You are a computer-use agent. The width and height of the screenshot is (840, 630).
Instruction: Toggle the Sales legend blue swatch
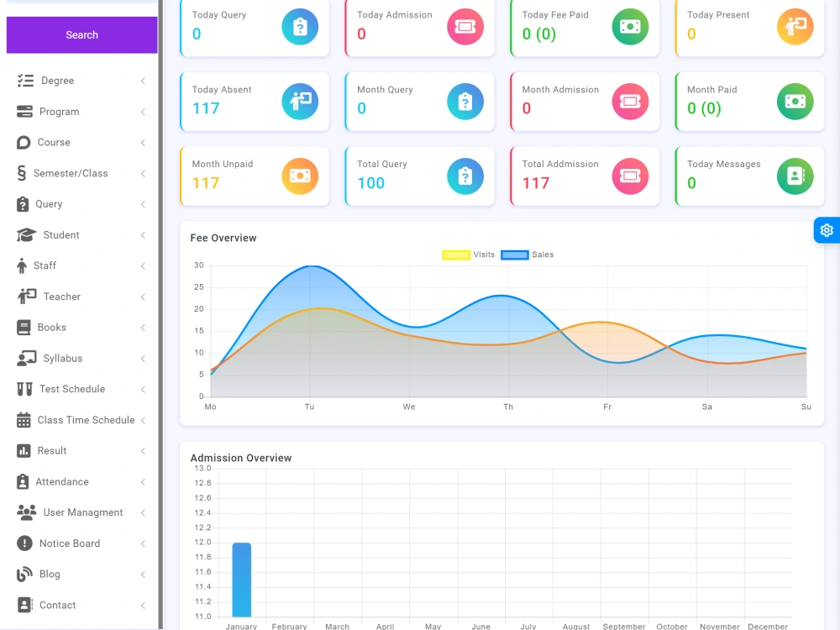point(514,255)
